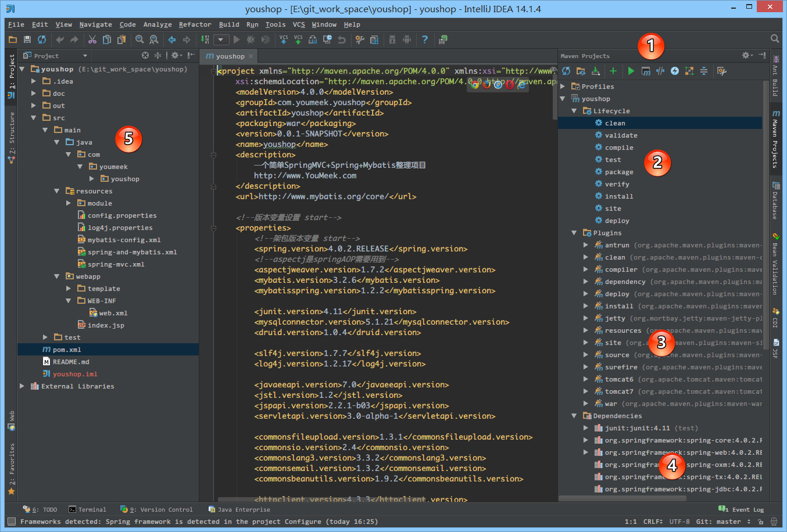787x532 pixels.
Task: Open the Event Log
Action: coord(746,509)
